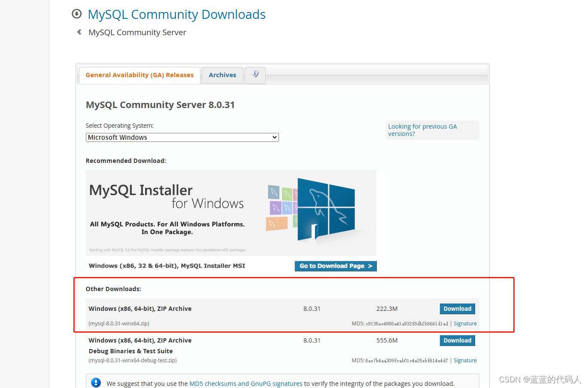588x388 pixels.
Task: Go to MySQL Community Server breadcrumb
Action: tap(137, 33)
